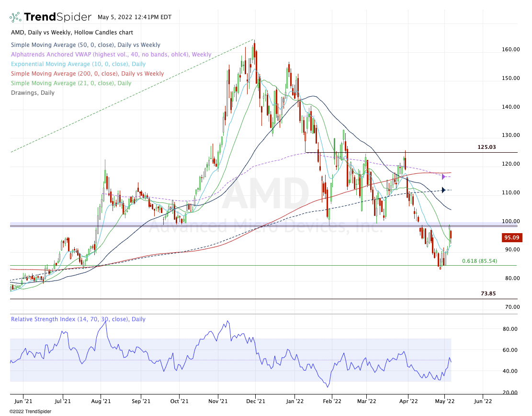The height and width of the screenshot is (416, 532).
Task: Click the dark weekly SMA arrow marker
Action: tap(443, 190)
